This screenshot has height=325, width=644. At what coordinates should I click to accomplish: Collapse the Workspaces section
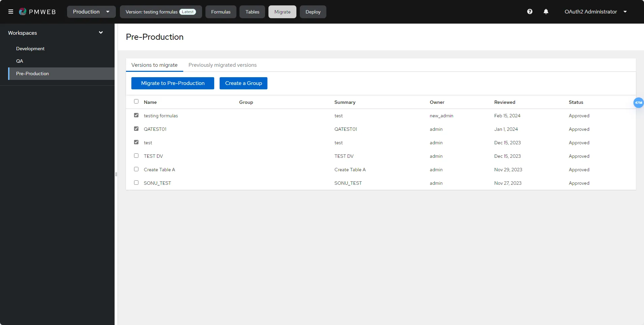(x=101, y=32)
